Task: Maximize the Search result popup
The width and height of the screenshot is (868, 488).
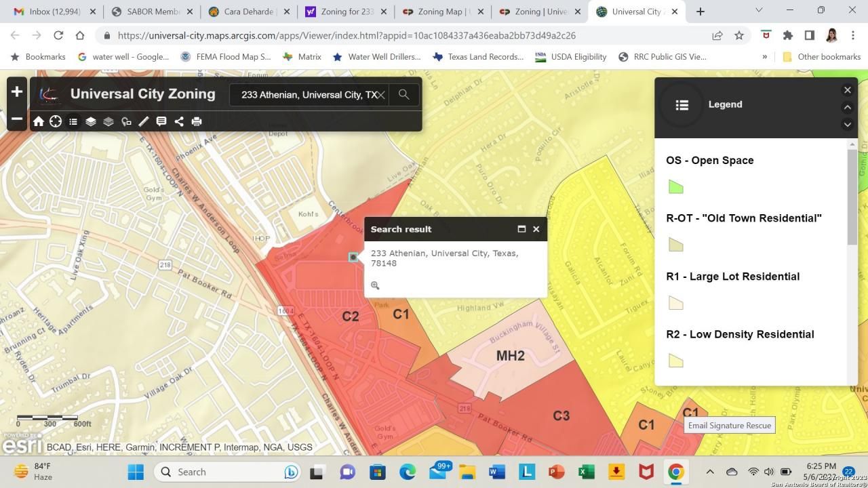Action: pos(521,229)
